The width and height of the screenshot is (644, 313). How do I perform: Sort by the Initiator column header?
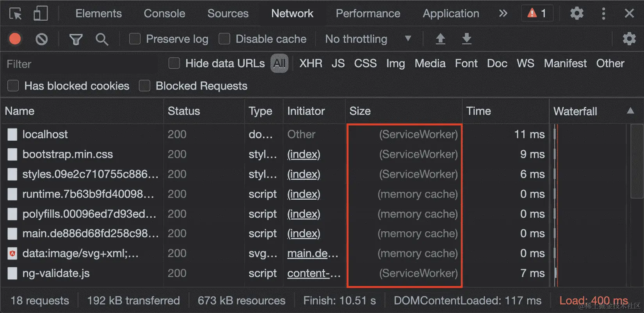(x=314, y=111)
